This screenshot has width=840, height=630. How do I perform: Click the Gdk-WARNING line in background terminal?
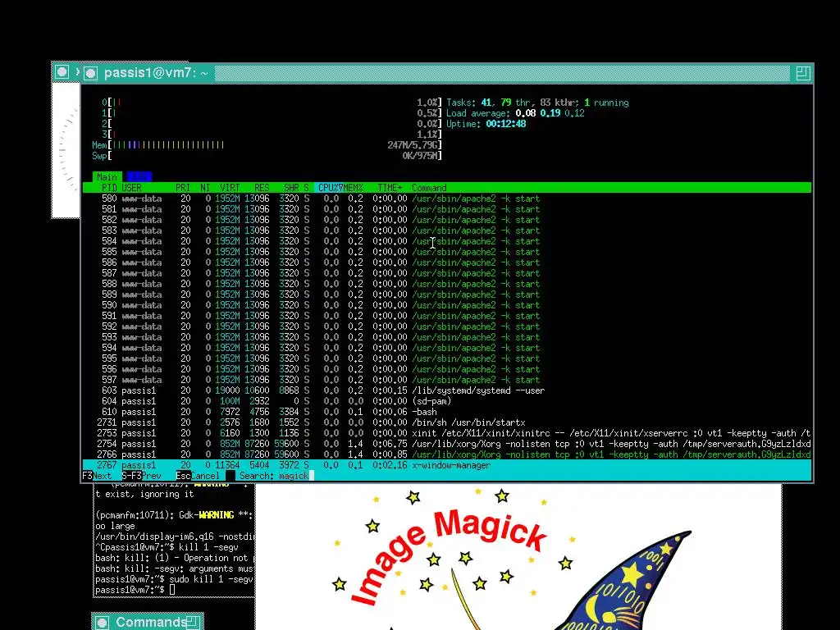coord(174,515)
